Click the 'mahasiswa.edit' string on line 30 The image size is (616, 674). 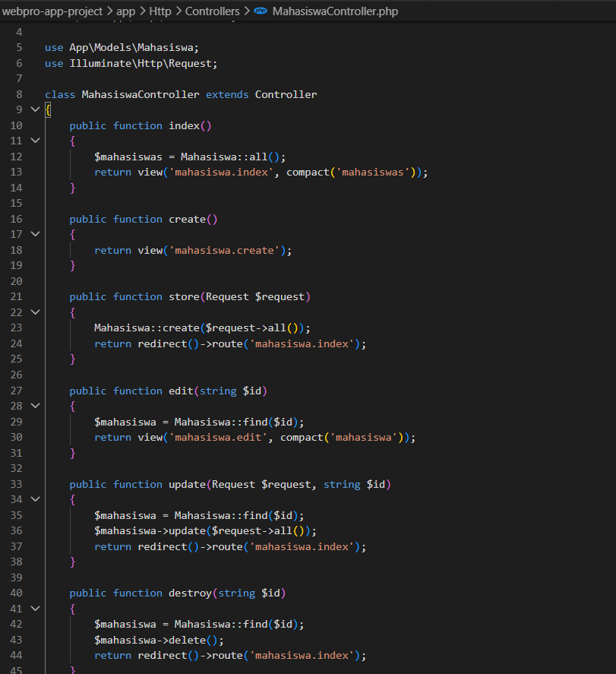(x=218, y=438)
